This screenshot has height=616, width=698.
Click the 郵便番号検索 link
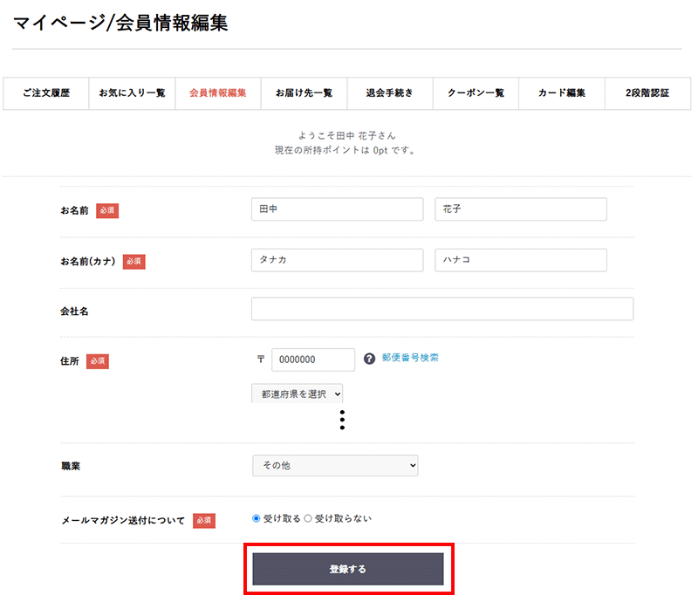click(x=410, y=358)
